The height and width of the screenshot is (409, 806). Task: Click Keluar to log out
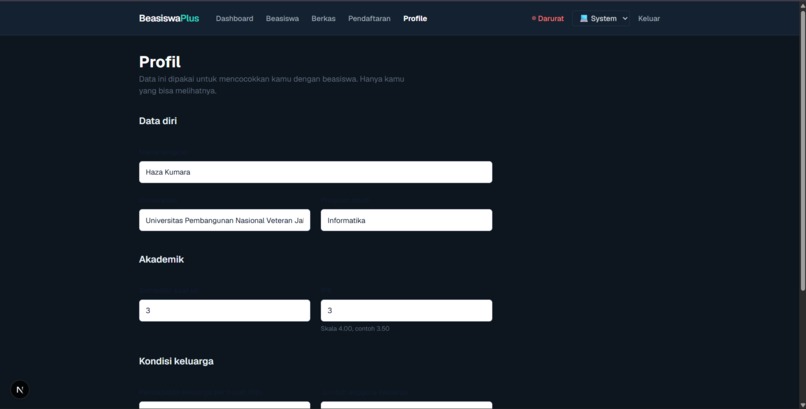click(649, 18)
